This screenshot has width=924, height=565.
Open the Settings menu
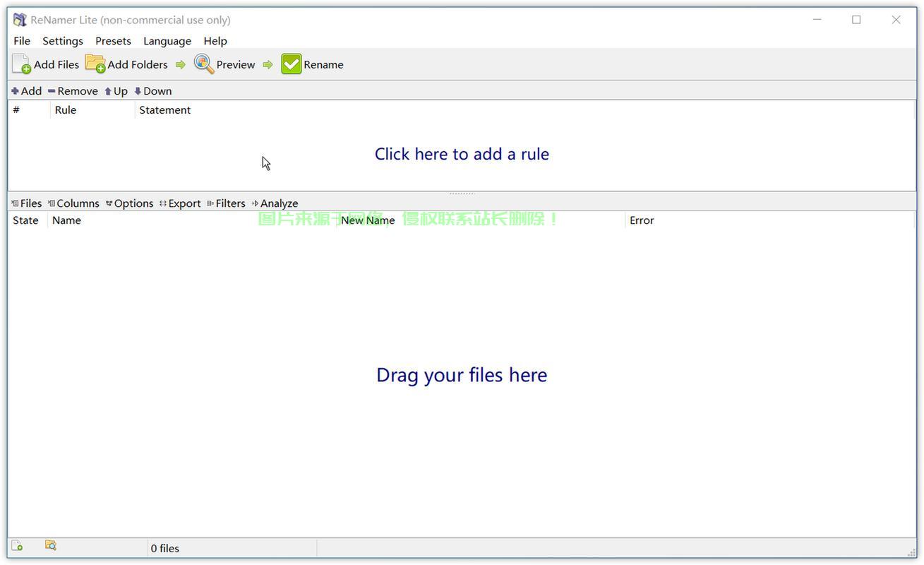point(63,41)
